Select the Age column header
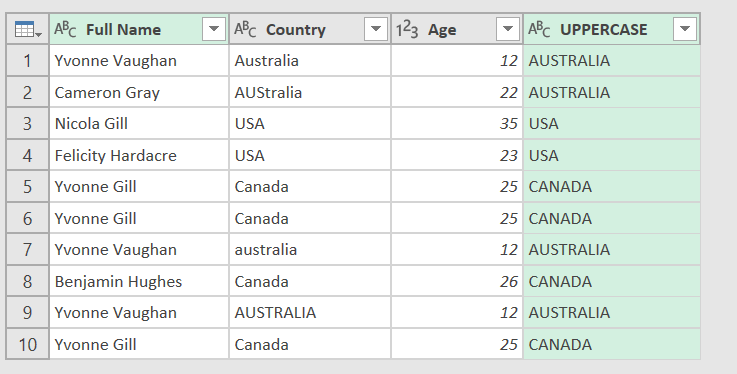This screenshot has width=737, height=374. [x=457, y=29]
